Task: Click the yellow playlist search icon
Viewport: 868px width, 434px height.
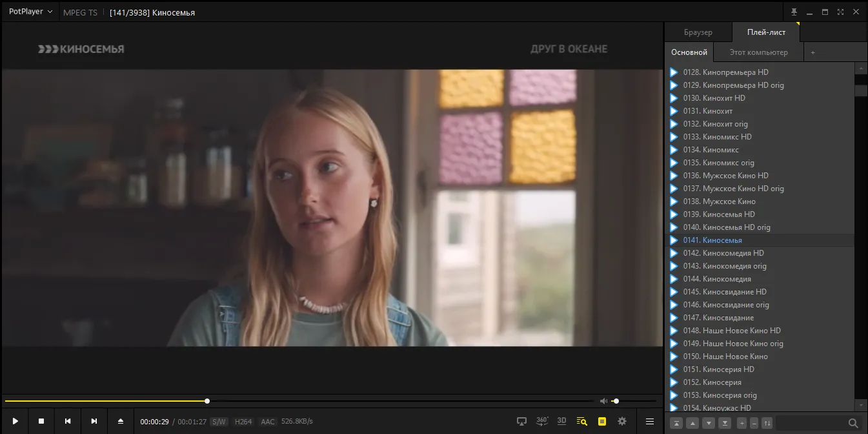Action: [x=582, y=422]
